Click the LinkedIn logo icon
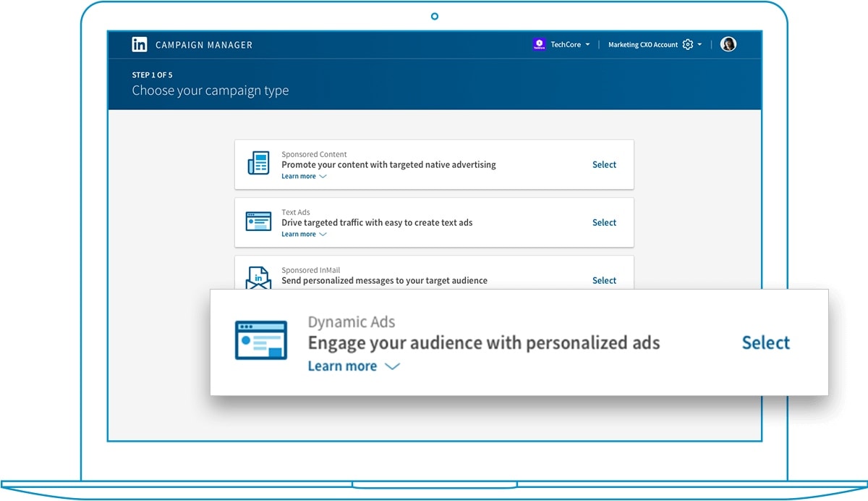Screen dimensions: 868x501 coord(139,44)
